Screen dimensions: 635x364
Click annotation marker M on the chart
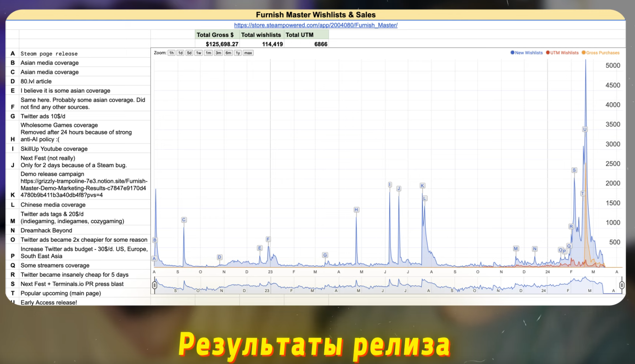tap(516, 248)
